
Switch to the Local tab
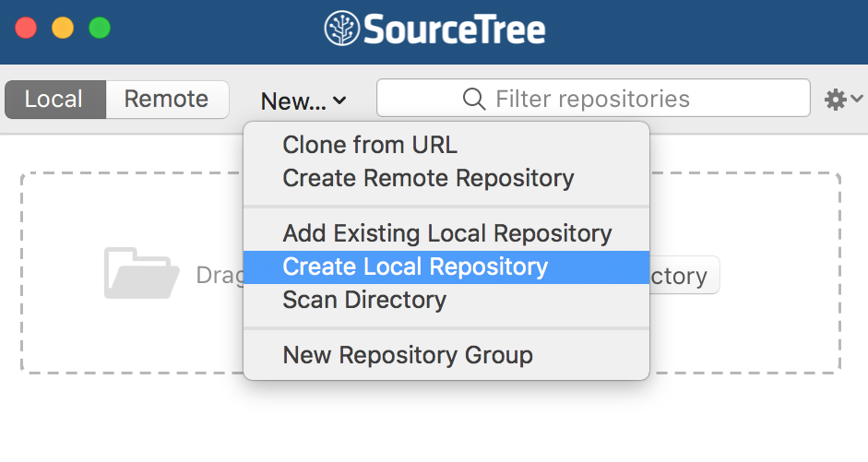54,100
